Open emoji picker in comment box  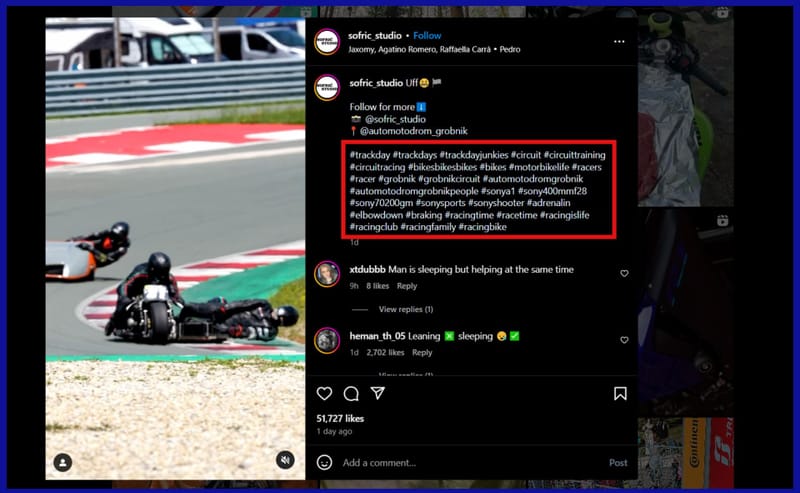click(324, 462)
